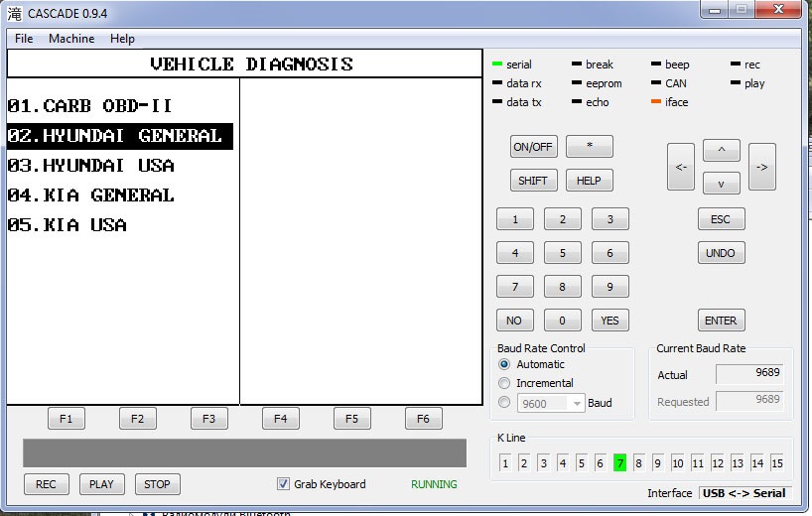Open the File menu
Viewport: 812px width, 516px height.
click(24, 39)
